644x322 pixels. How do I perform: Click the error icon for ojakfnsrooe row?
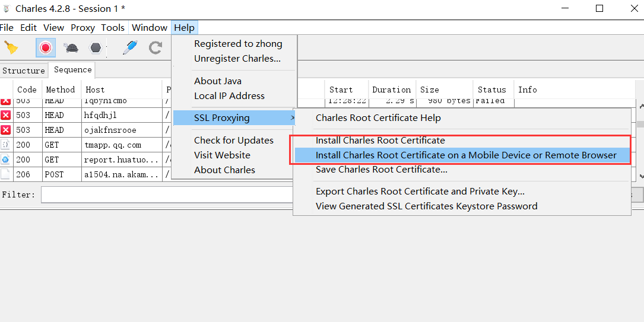pyautogui.click(x=6, y=130)
